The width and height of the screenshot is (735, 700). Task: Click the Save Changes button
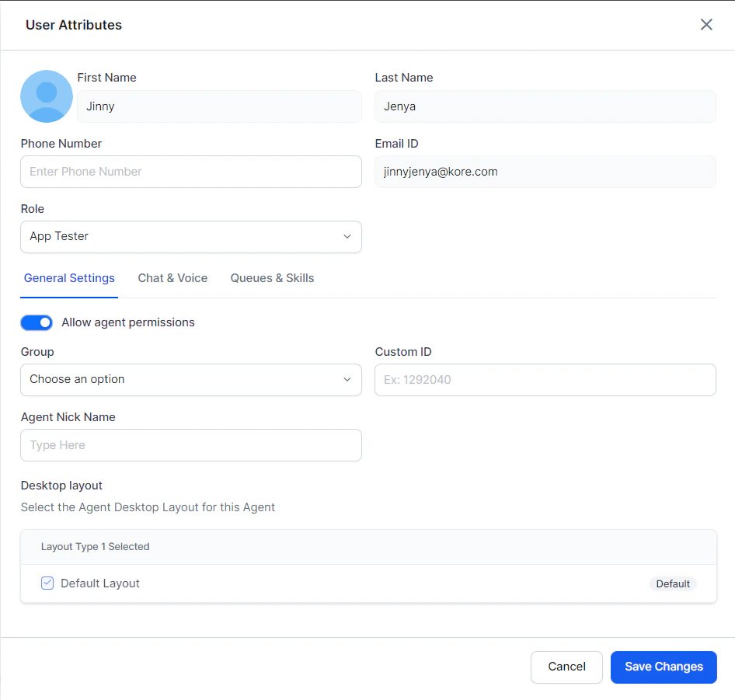[x=663, y=667]
